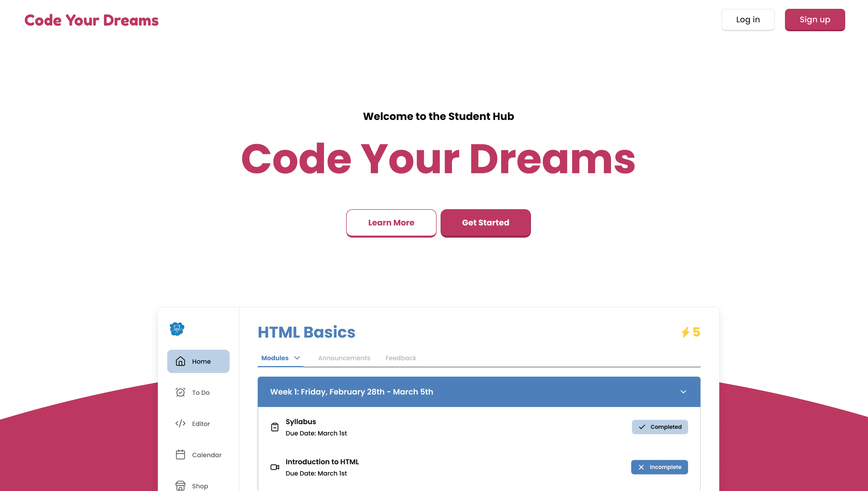
Task: Toggle completion status of the Syllabus assignment
Action: [659, 427]
